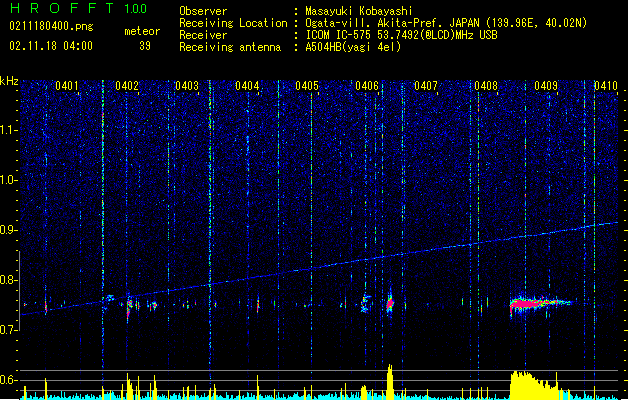
Task: Click the 0406 time marker
Action: (367, 86)
